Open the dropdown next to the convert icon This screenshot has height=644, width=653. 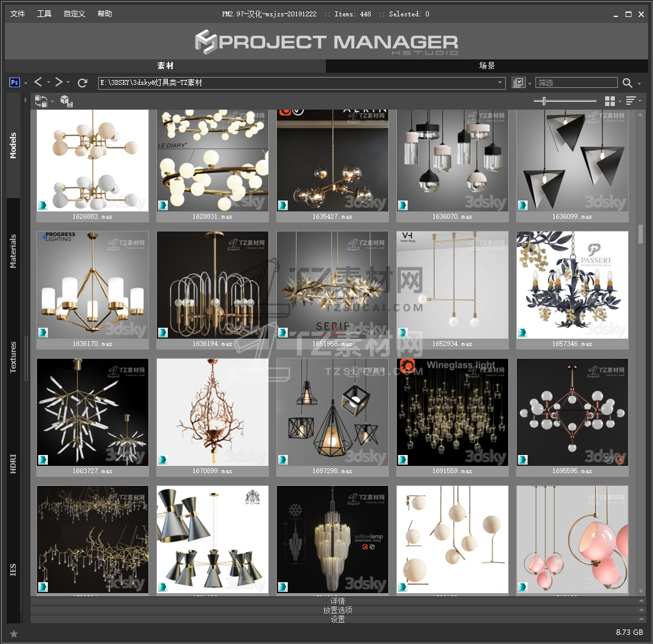pyautogui.click(x=53, y=101)
